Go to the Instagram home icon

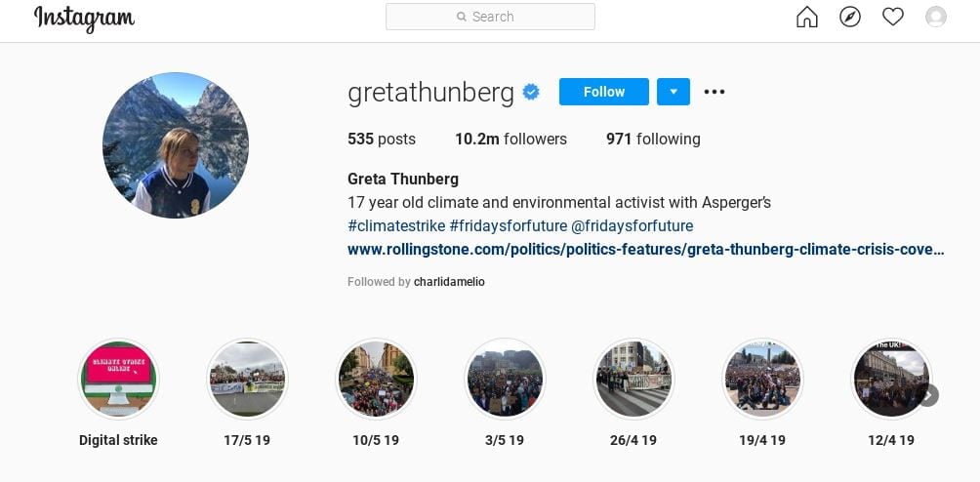[807, 17]
